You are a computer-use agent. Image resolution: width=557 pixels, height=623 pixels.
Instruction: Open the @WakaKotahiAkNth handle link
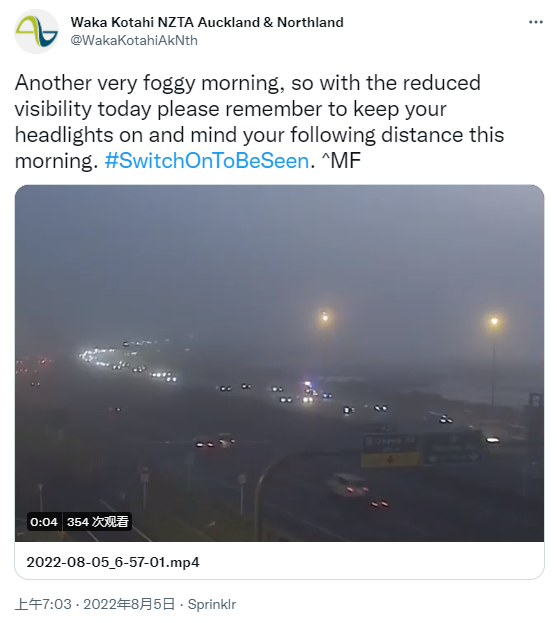(134, 41)
